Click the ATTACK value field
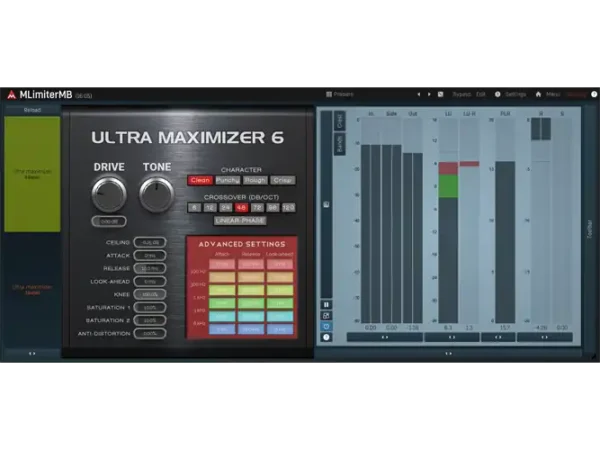 tap(150, 256)
